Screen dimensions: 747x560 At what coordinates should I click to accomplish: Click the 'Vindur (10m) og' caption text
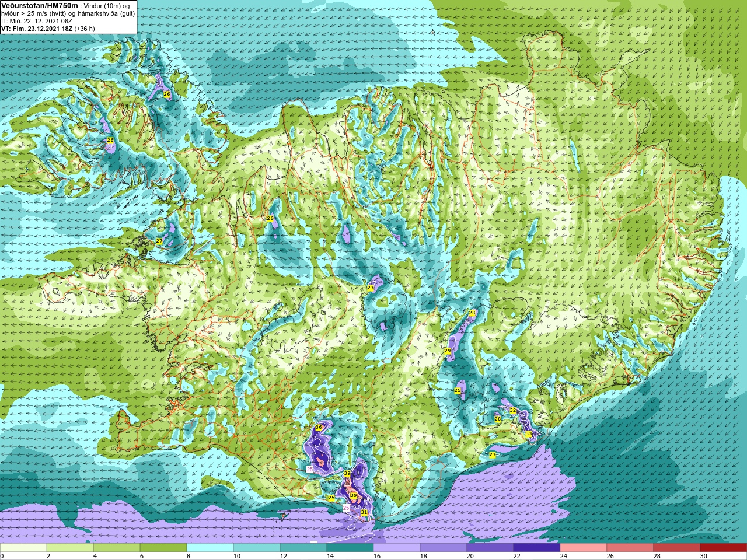[107, 6]
